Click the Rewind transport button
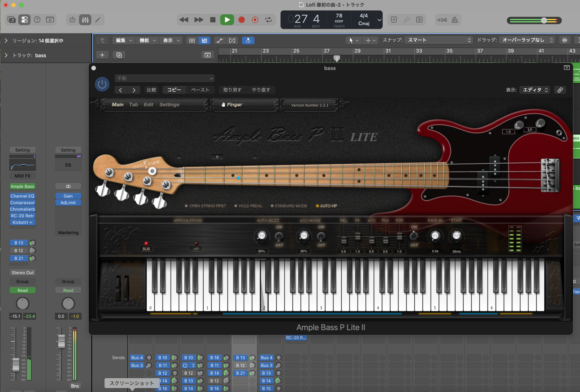 tap(184, 20)
